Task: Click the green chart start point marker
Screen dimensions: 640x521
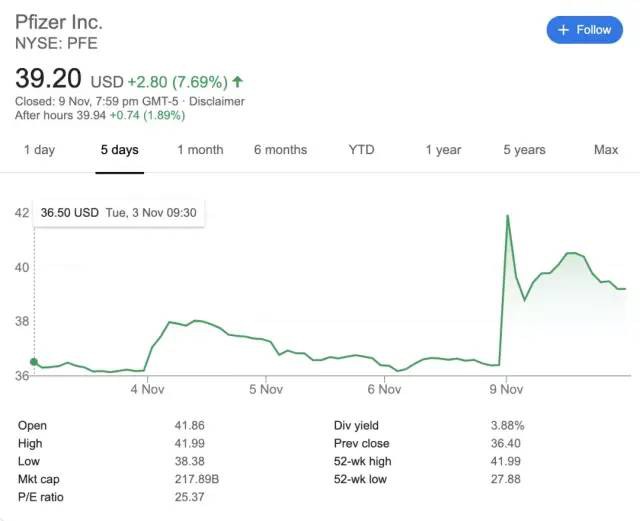Action: (34, 362)
